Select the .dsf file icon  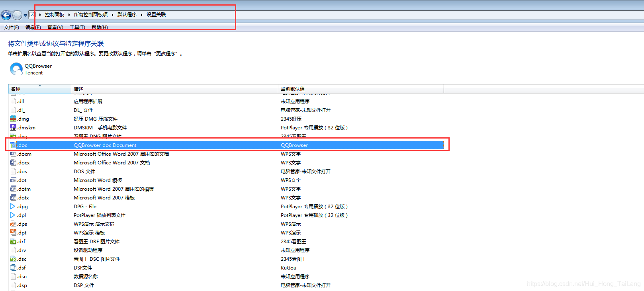click(13, 268)
